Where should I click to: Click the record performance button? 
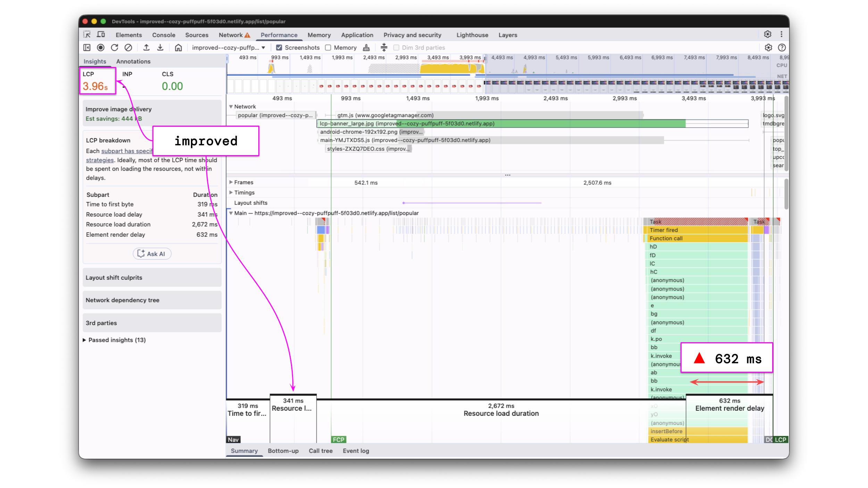click(101, 48)
